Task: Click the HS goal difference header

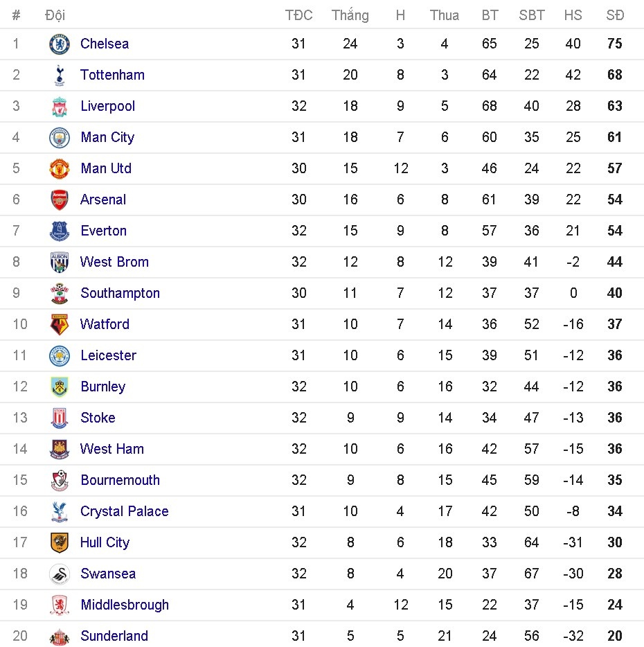Action: click(x=573, y=15)
